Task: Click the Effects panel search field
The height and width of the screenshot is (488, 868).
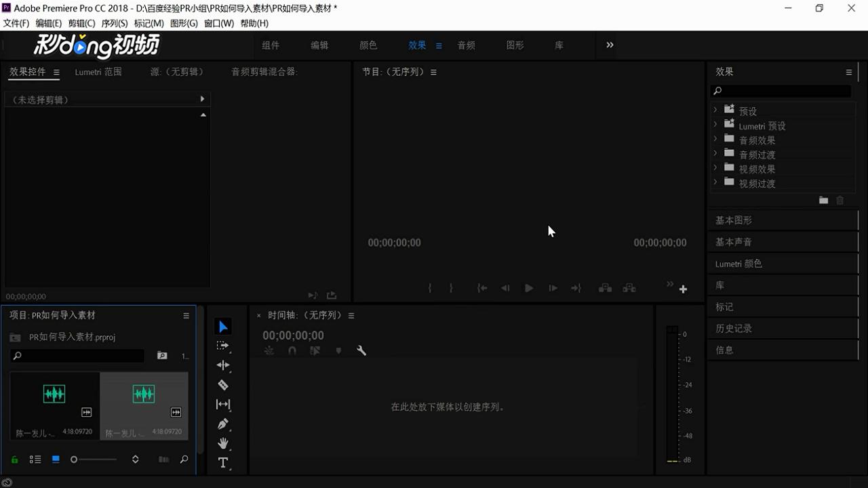Action: (781, 91)
